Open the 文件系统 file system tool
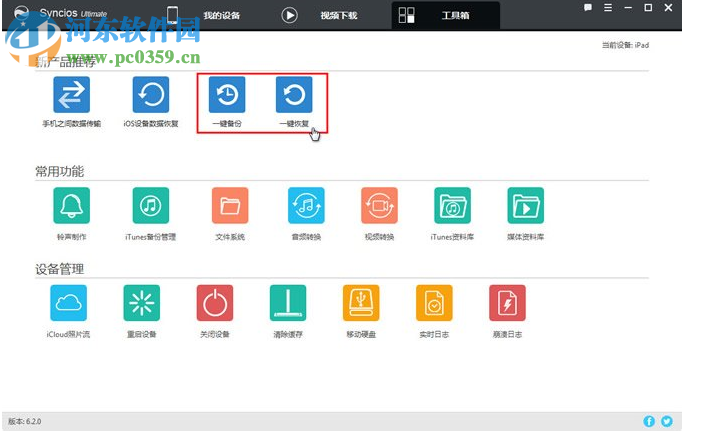The width and height of the screenshot is (708, 441). (x=230, y=205)
